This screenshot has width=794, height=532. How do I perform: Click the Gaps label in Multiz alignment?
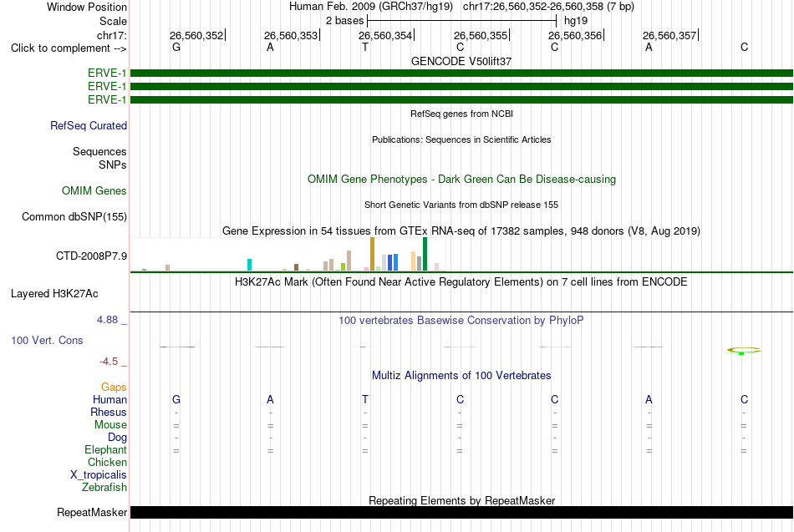click(x=114, y=388)
